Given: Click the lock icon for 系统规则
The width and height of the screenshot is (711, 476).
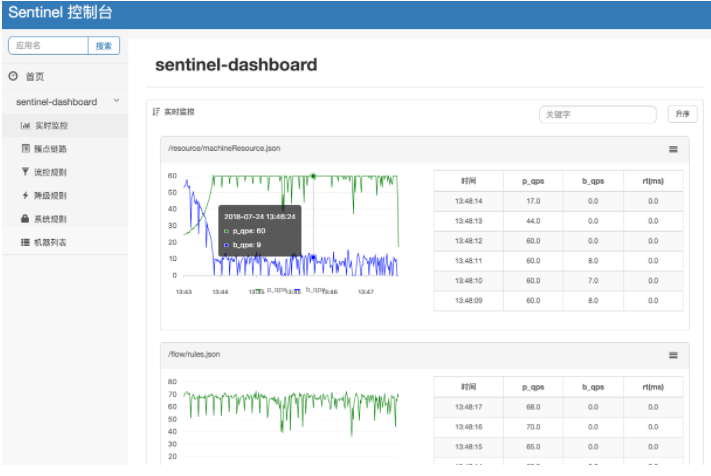Looking at the screenshot, I should [25, 219].
